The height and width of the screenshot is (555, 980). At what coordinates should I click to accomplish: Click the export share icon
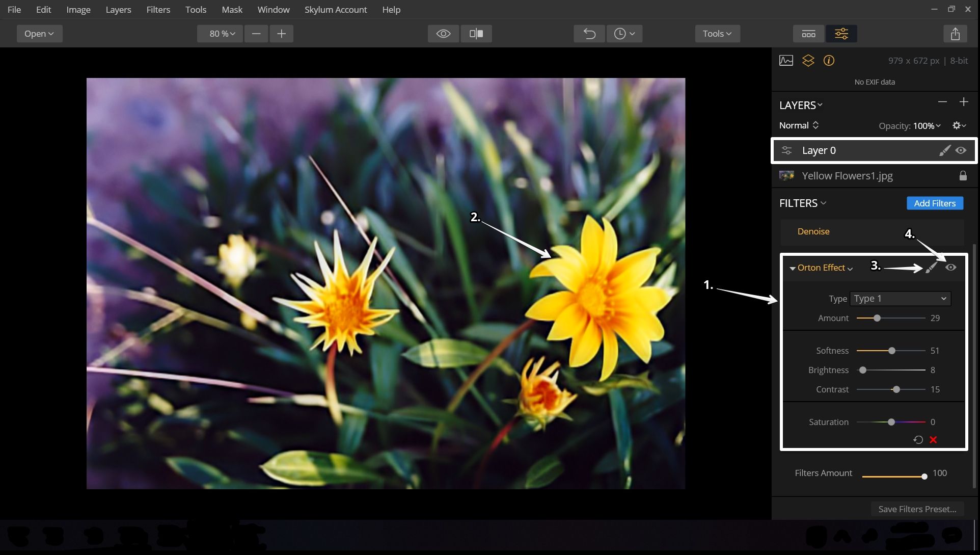point(955,34)
